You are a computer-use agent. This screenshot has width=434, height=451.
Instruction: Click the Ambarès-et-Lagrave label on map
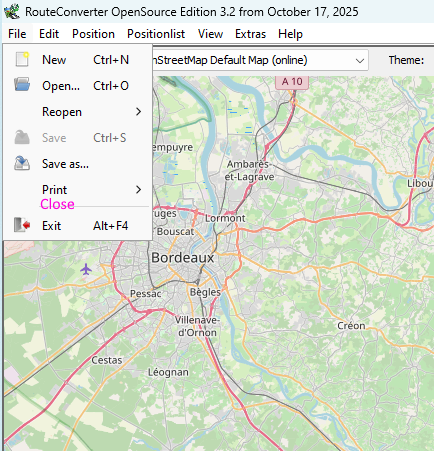tap(249, 170)
